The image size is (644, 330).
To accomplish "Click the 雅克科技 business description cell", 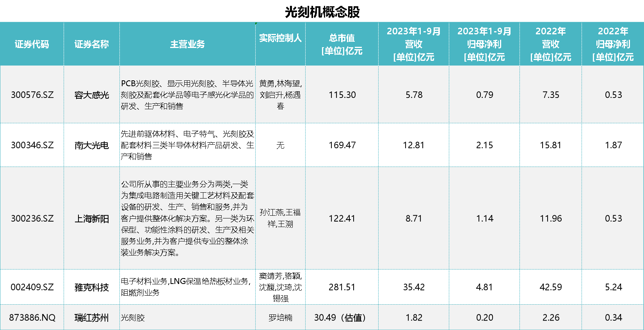I will click(187, 287).
